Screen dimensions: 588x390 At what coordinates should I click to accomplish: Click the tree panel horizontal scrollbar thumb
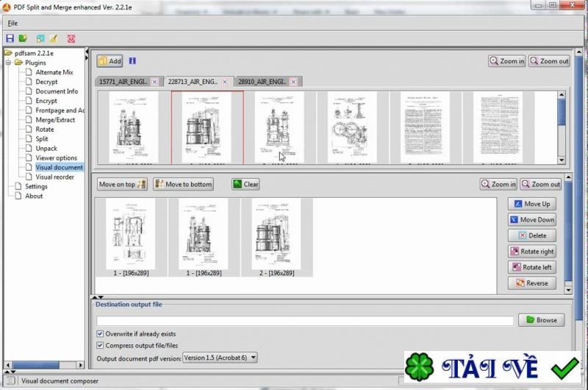[35, 365]
